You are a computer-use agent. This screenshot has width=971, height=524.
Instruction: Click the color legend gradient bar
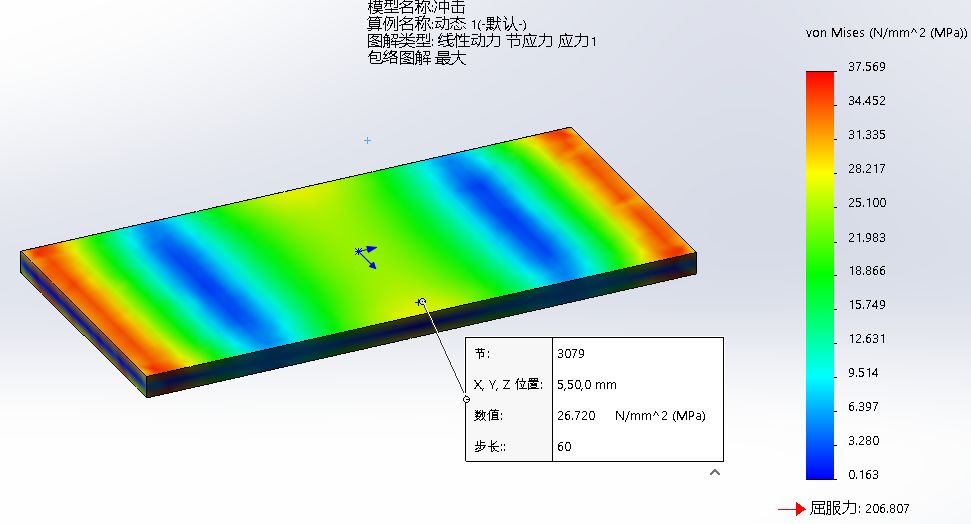[820, 275]
